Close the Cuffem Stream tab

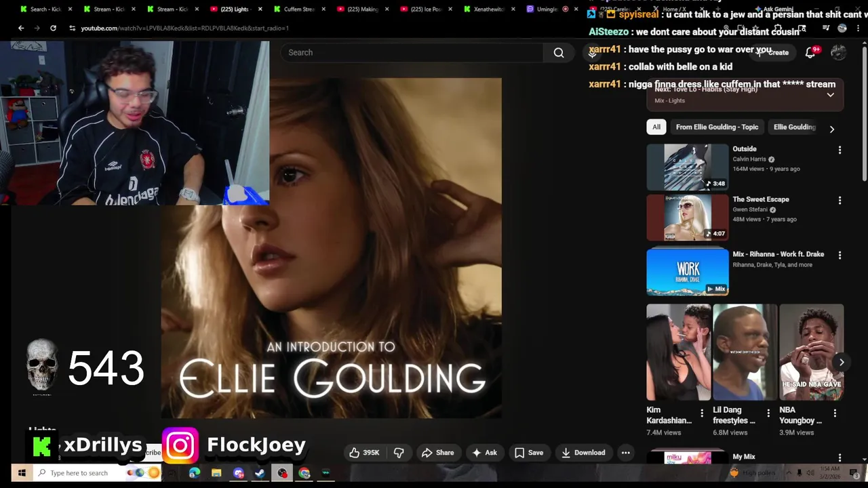(323, 9)
